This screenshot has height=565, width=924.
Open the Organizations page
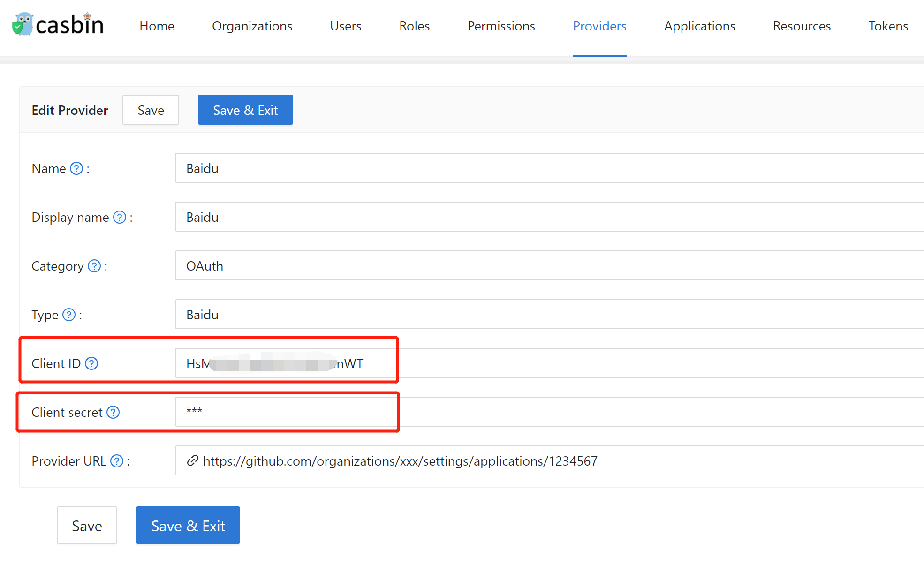coord(252,26)
